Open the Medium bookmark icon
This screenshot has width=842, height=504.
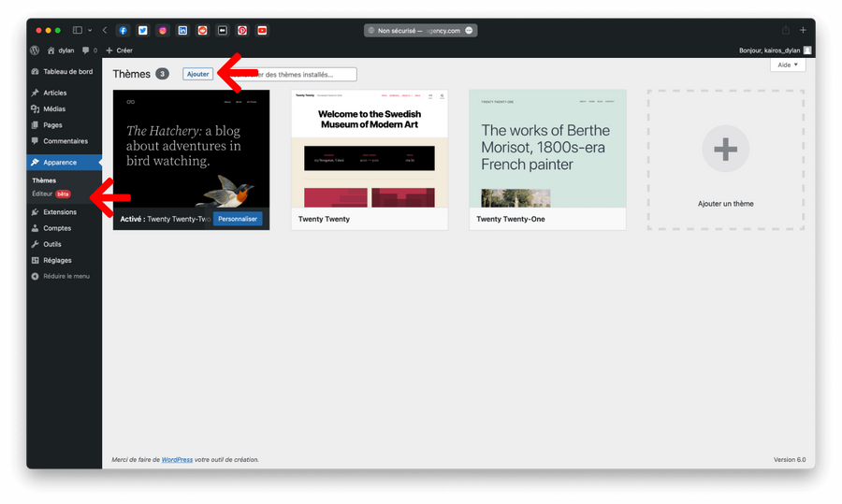click(223, 31)
